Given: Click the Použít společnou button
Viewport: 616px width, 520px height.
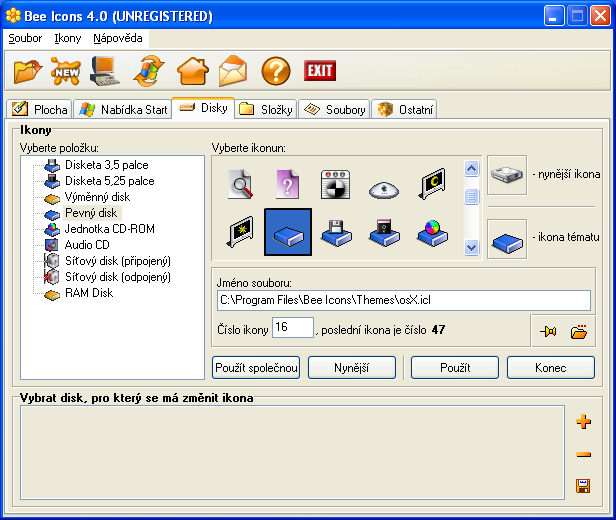Looking at the screenshot, I should coord(256,368).
